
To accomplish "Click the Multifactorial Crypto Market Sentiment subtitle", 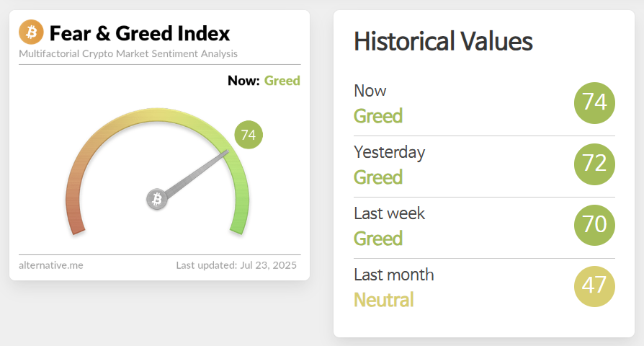I will 128,54.
